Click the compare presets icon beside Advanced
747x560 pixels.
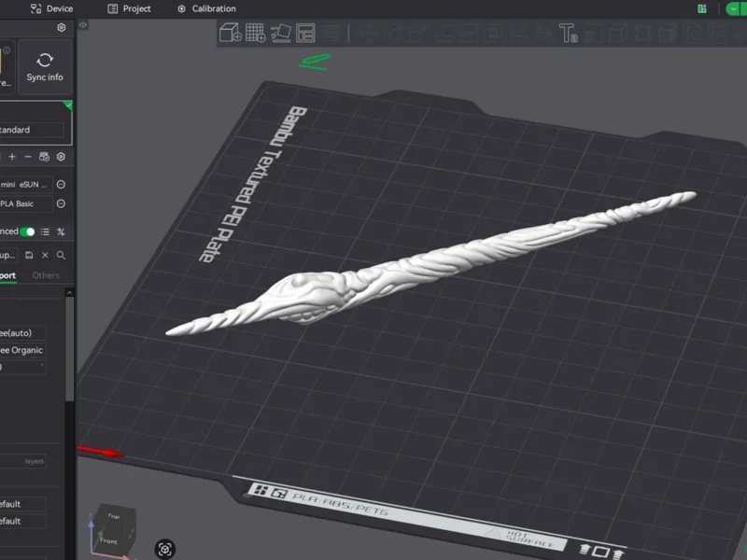click(x=61, y=231)
